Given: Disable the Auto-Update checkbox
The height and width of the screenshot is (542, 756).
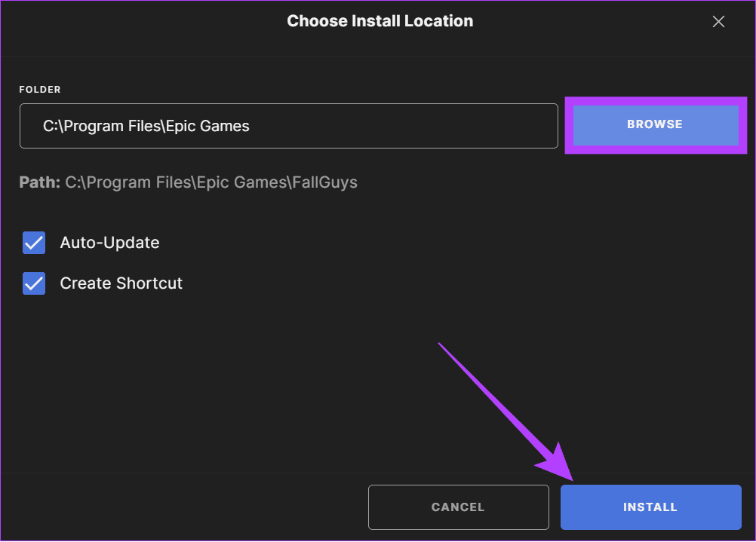Looking at the screenshot, I should coord(34,243).
